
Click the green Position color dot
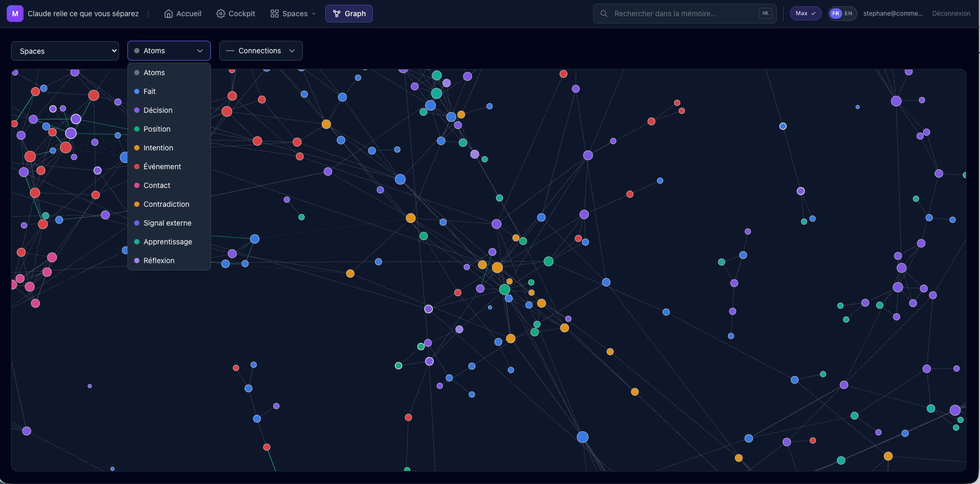(137, 129)
